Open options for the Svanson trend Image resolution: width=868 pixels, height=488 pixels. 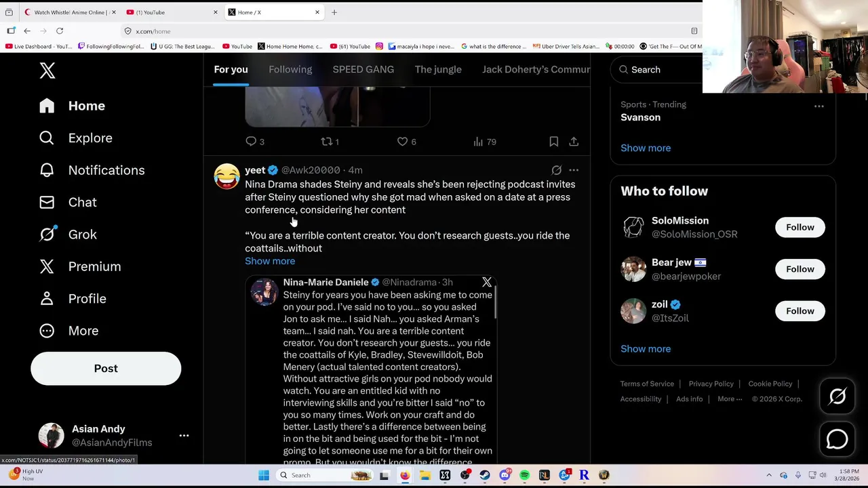[819, 106]
